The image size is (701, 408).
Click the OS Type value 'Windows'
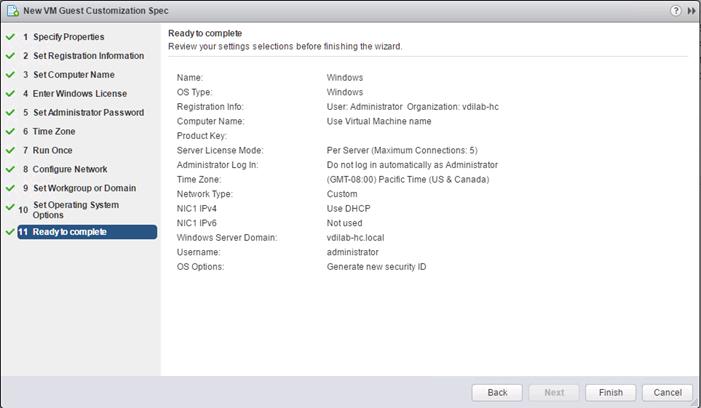[x=345, y=92]
